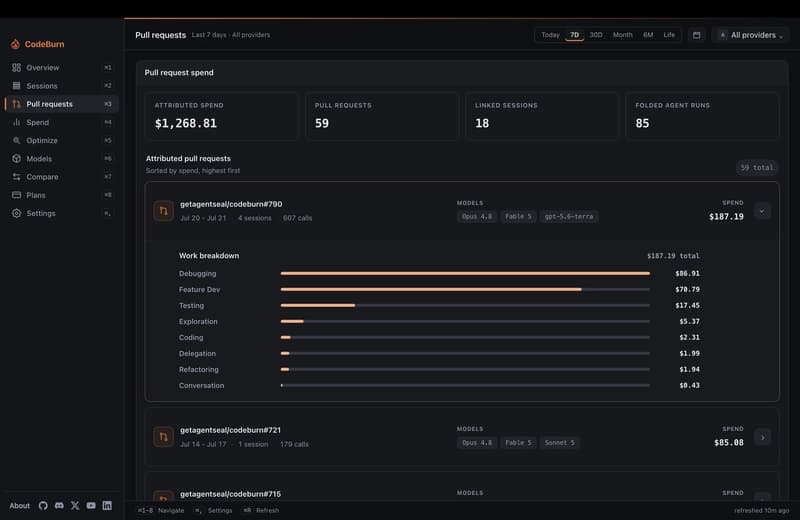Image resolution: width=800 pixels, height=520 pixels.
Task: Select the 7D time range
Action: [574, 35]
